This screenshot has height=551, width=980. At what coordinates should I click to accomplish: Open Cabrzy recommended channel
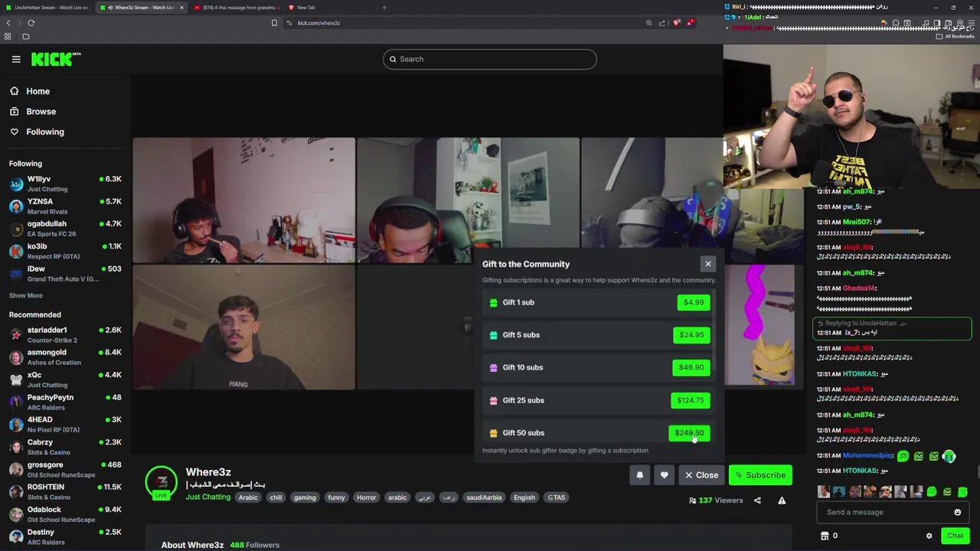(65, 447)
